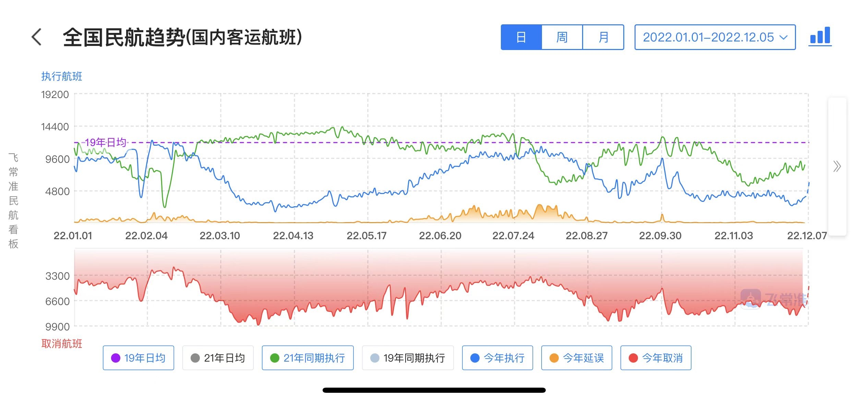Switch to the weekly 周 tab
868x401 pixels.
click(562, 37)
